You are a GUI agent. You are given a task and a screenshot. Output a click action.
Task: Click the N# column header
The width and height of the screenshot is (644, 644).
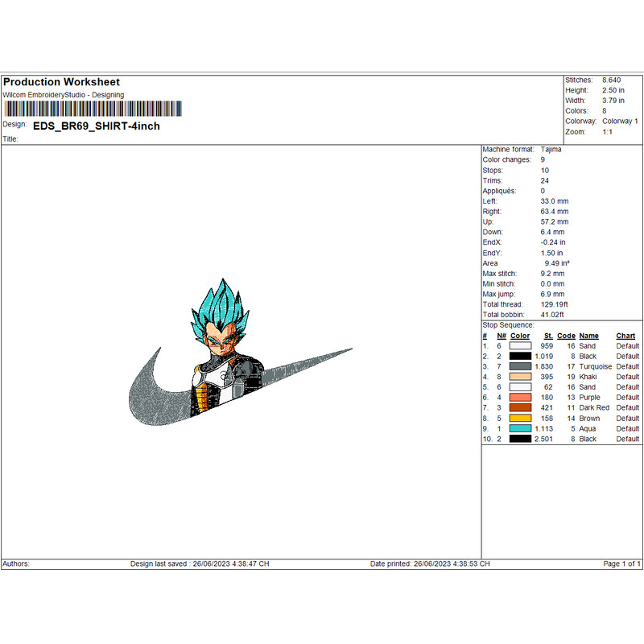(501, 336)
